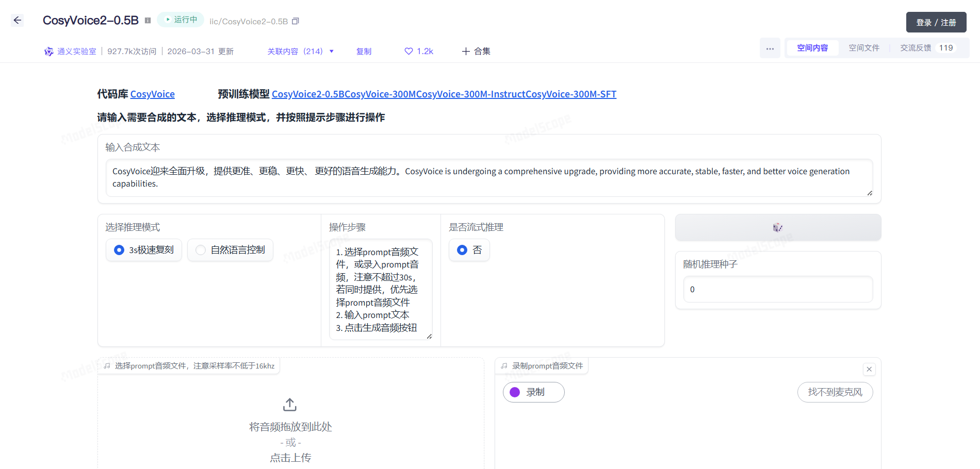The width and height of the screenshot is (980, 469).
Task: Click the 2026-03-31 更新 date text
Action: pos(201,52)
